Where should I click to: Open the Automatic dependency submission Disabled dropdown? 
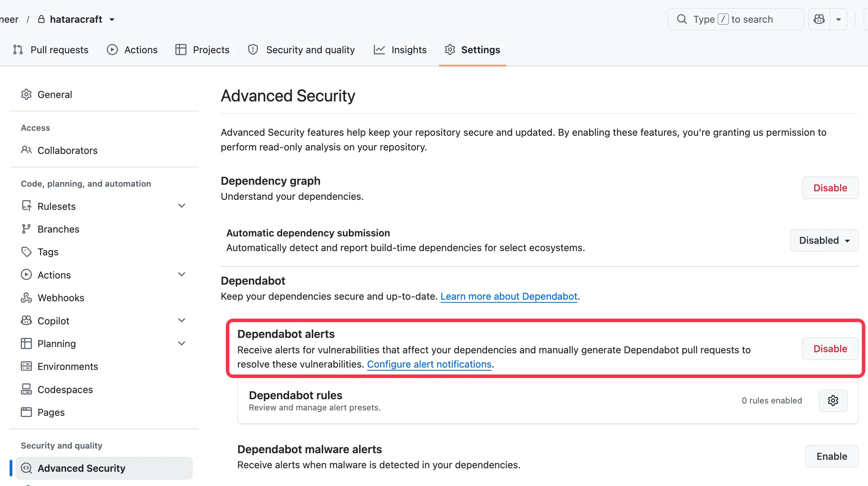click(824, 240)
